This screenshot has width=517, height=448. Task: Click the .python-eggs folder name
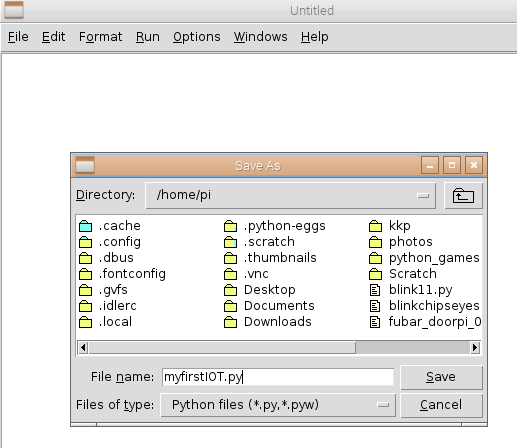285,226
